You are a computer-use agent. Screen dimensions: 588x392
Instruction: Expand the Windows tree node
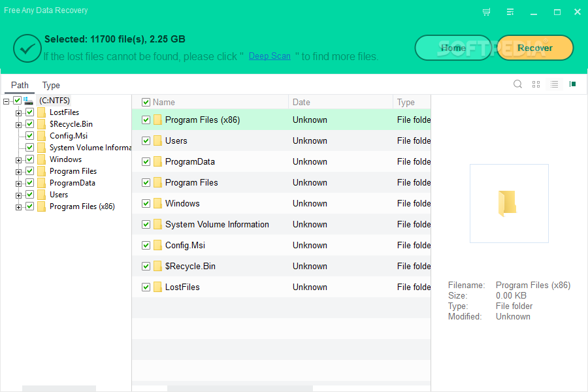(18, 160)
